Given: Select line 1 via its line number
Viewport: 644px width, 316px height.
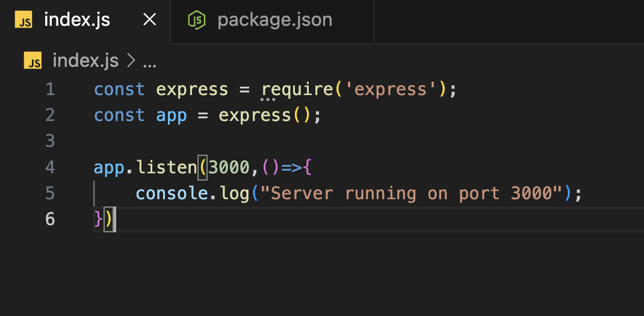Looking at the screenshot, I should point(50,90).
